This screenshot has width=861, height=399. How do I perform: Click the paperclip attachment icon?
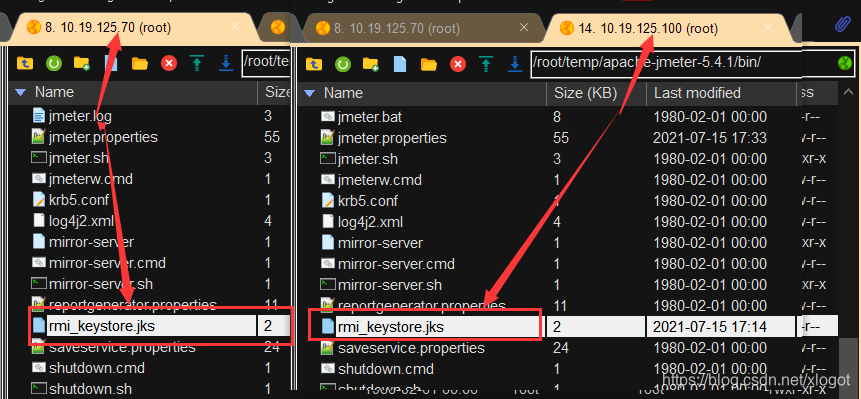tap(842, 25)
